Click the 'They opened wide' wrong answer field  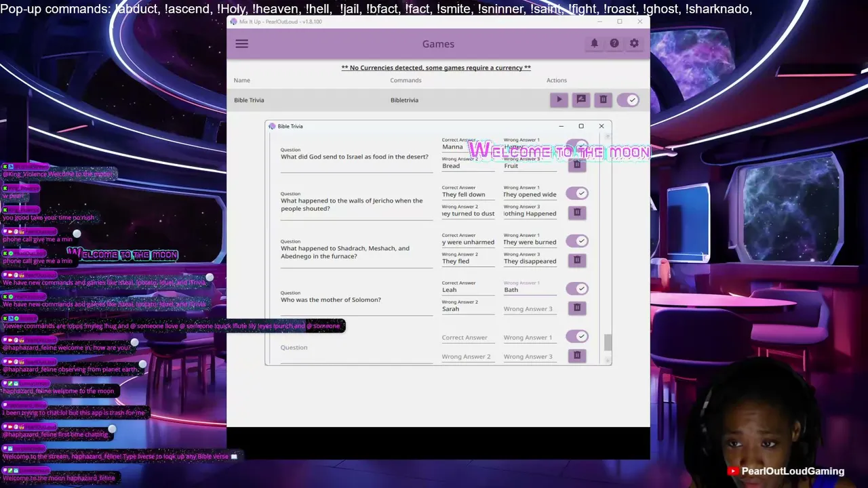click(530, 192)
